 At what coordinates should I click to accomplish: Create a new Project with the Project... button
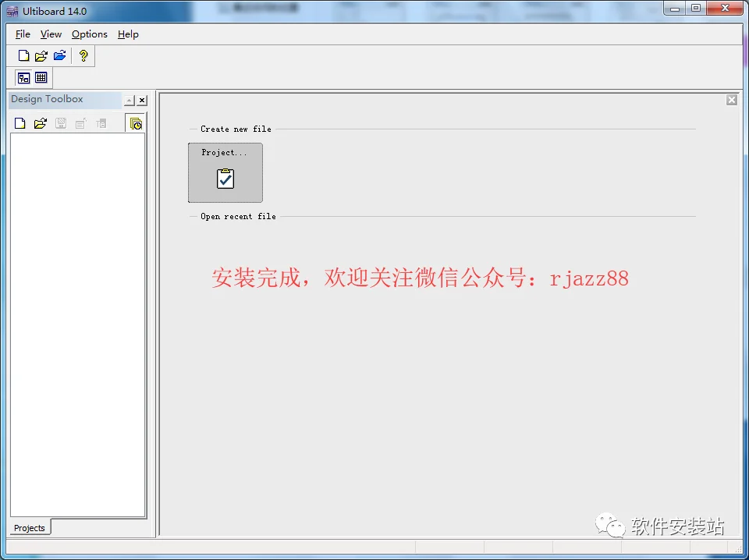(x=225, y=172)
